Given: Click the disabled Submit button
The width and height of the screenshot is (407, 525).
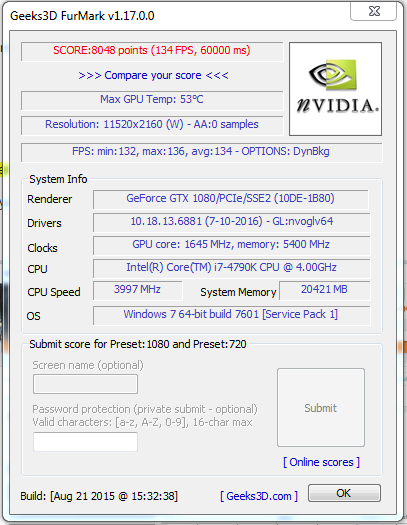Looking at the screenshot, I should 321,407.
